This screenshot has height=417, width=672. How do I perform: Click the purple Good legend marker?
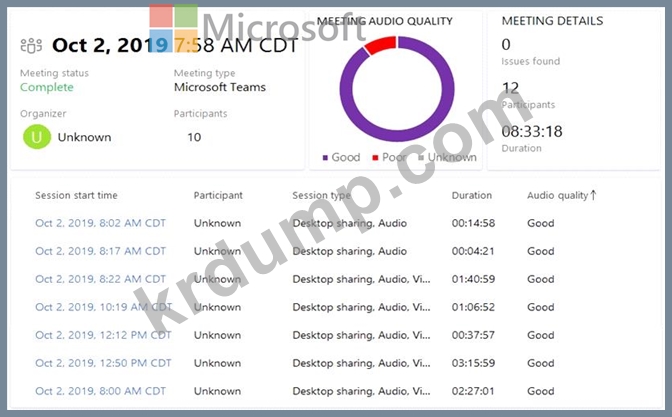(x=324, y=158)
